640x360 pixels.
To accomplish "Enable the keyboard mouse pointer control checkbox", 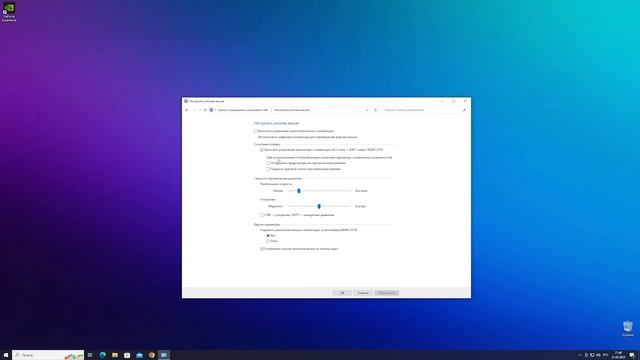I will (256, 131).
